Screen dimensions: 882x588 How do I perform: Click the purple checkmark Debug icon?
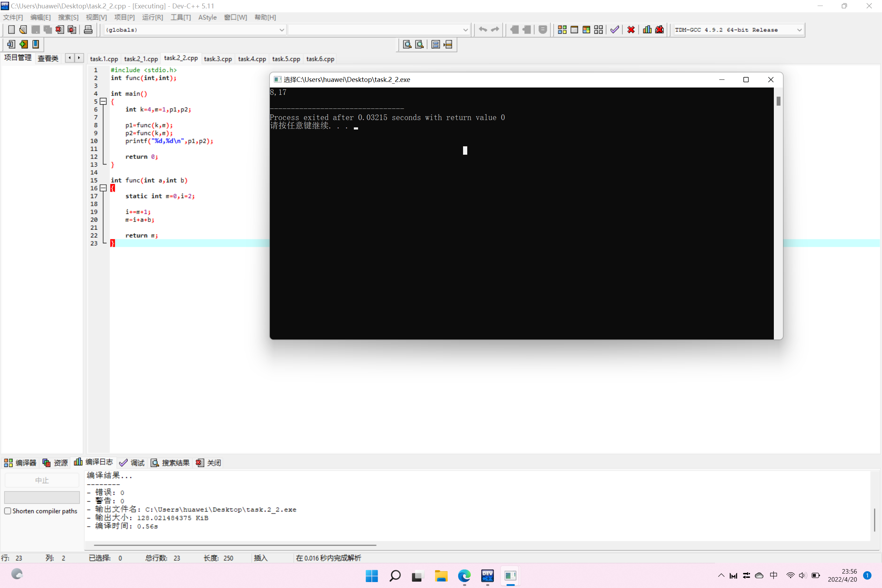click(614, 30)
